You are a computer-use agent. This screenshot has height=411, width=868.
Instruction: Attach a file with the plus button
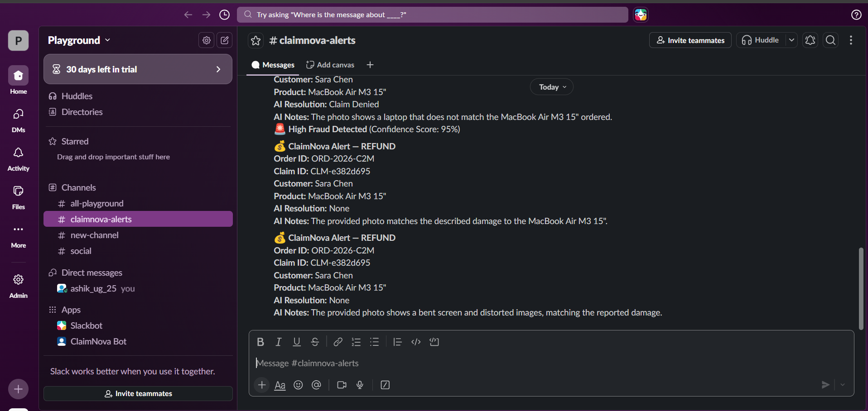click(x=262, y=385)
